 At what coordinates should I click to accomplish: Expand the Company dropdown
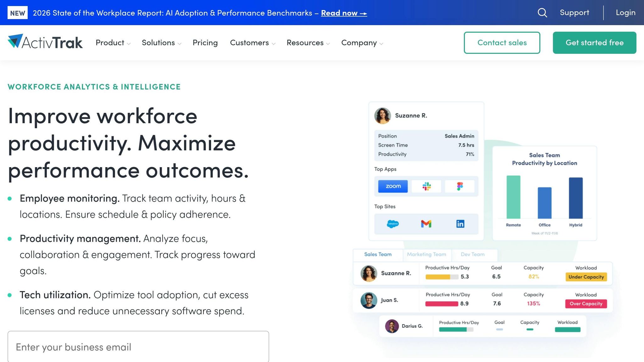pos(362,43)
